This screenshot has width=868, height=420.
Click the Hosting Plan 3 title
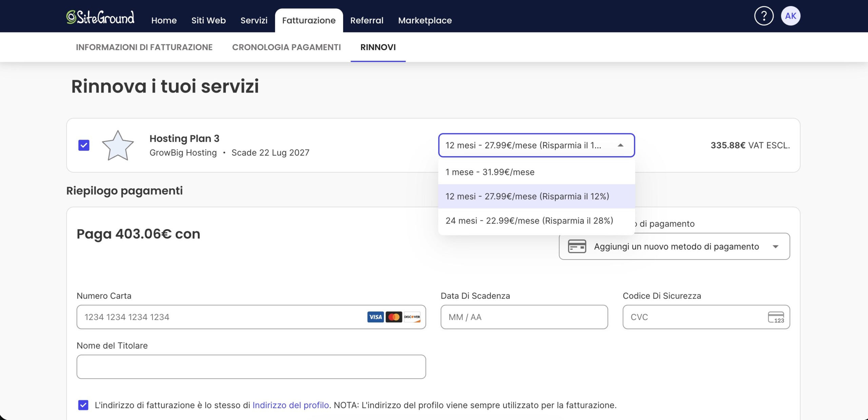click(184, 138)
